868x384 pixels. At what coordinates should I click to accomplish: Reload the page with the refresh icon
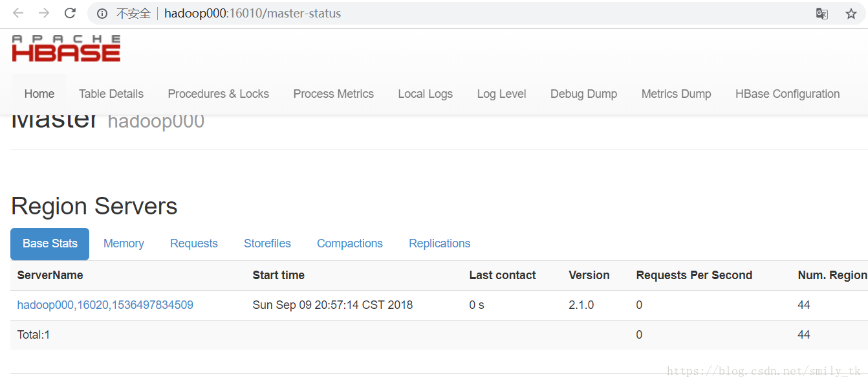tap(71, 13)
